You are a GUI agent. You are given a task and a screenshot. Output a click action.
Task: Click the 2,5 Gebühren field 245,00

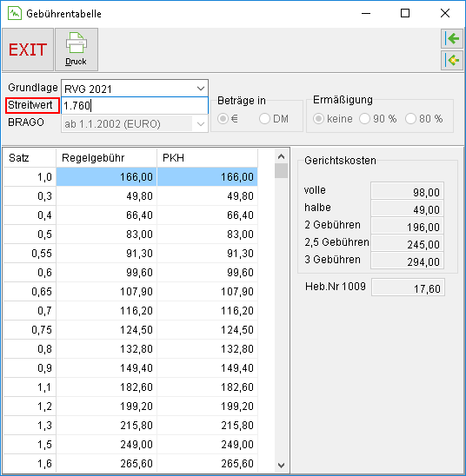coord(408,242)
